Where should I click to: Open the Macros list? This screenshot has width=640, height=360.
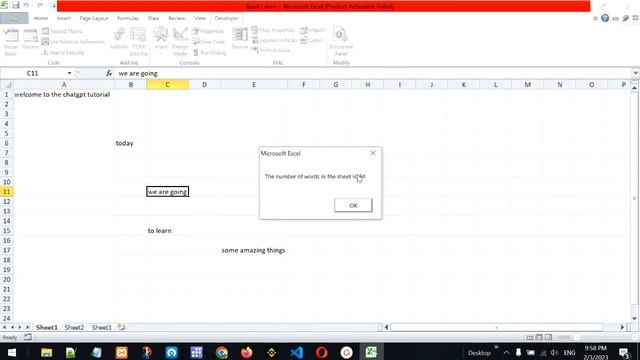coord(30,40)
